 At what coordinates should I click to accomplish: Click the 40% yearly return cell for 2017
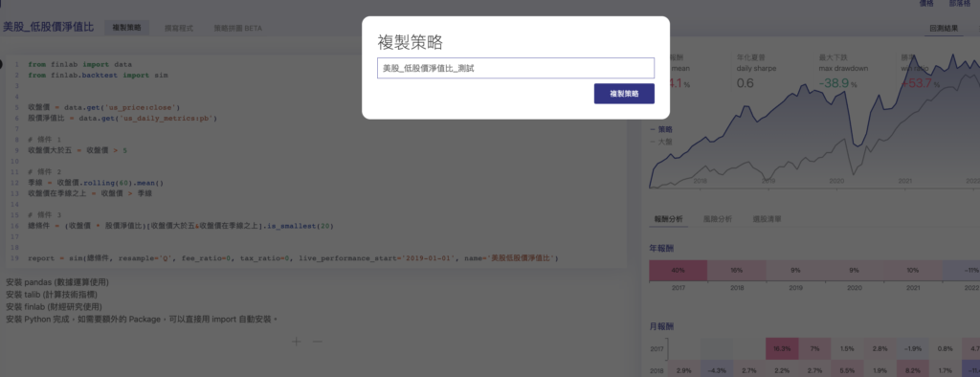point(679,271)
